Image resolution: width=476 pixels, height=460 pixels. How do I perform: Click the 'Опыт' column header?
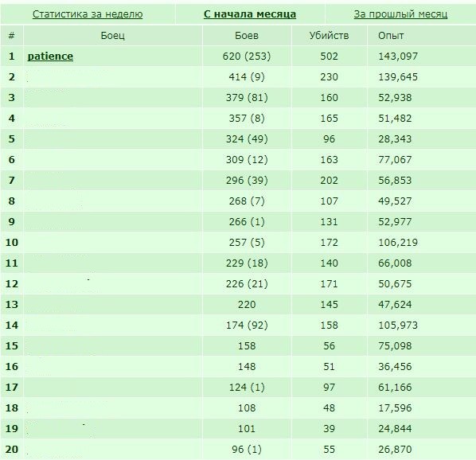point(391,36)
